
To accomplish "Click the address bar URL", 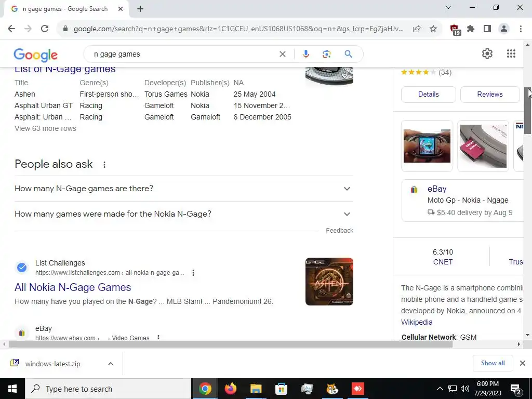I will point(238,29).
